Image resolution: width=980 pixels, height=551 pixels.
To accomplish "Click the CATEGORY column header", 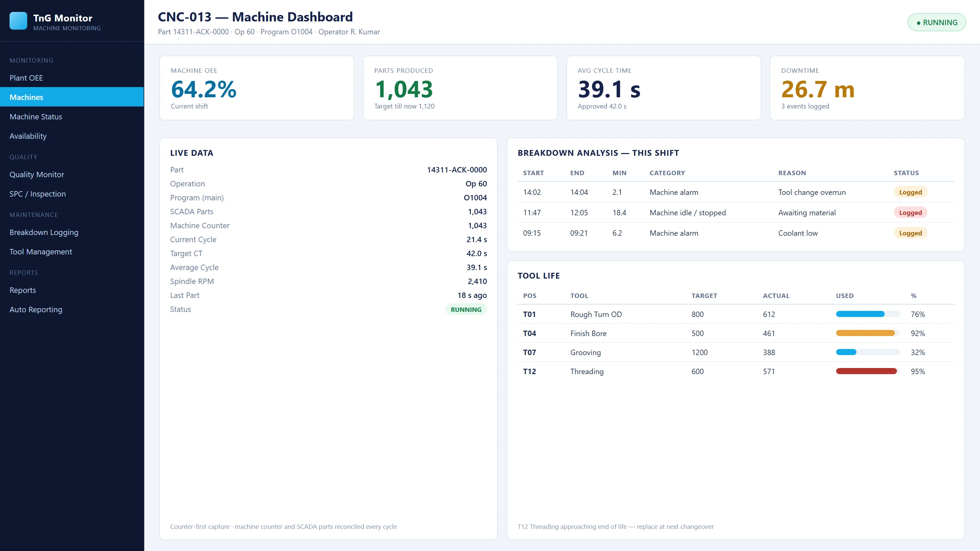I will click(x=667, y=173).
